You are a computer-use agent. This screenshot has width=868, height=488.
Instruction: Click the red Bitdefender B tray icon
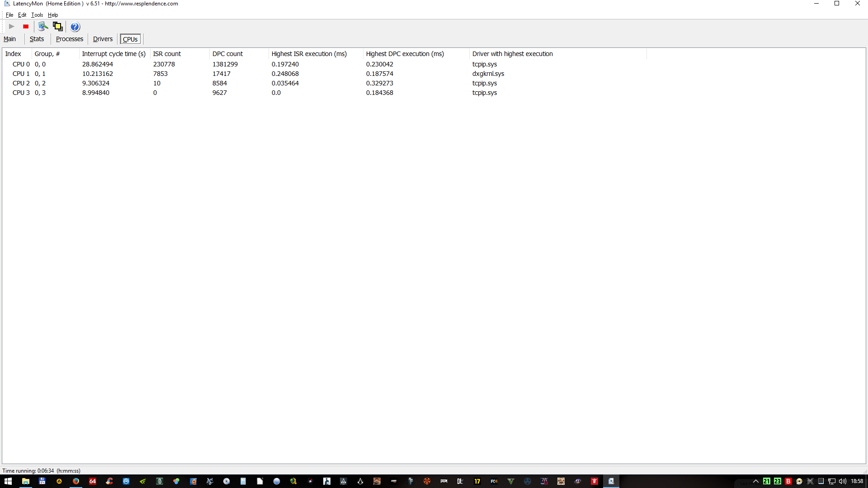788,481
